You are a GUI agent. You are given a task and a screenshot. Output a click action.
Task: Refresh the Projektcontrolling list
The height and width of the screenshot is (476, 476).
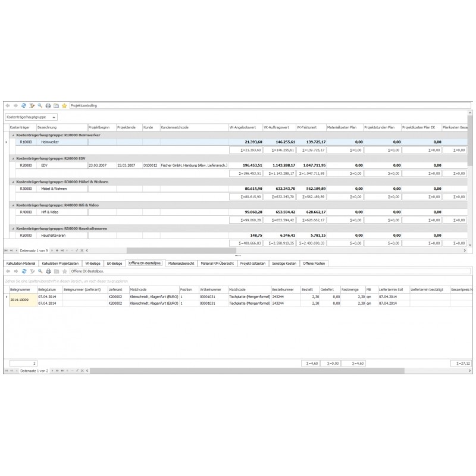[24, 106]
